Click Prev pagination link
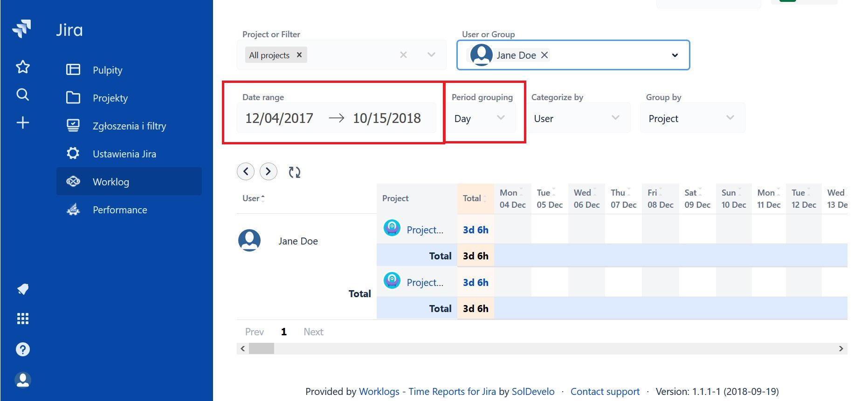Image resolution: width=868 pixels, height=401 pixels. [255, 332]
